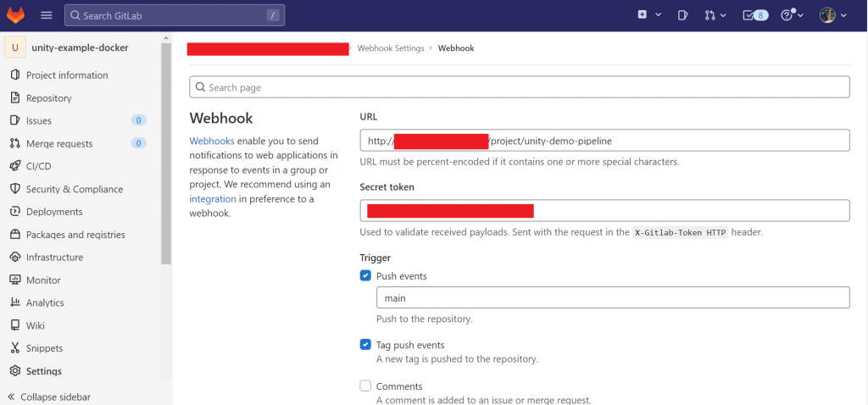The width and height of the screenshot is (868, 405).
Task: Click the user avatar
Action: [827, 15]
